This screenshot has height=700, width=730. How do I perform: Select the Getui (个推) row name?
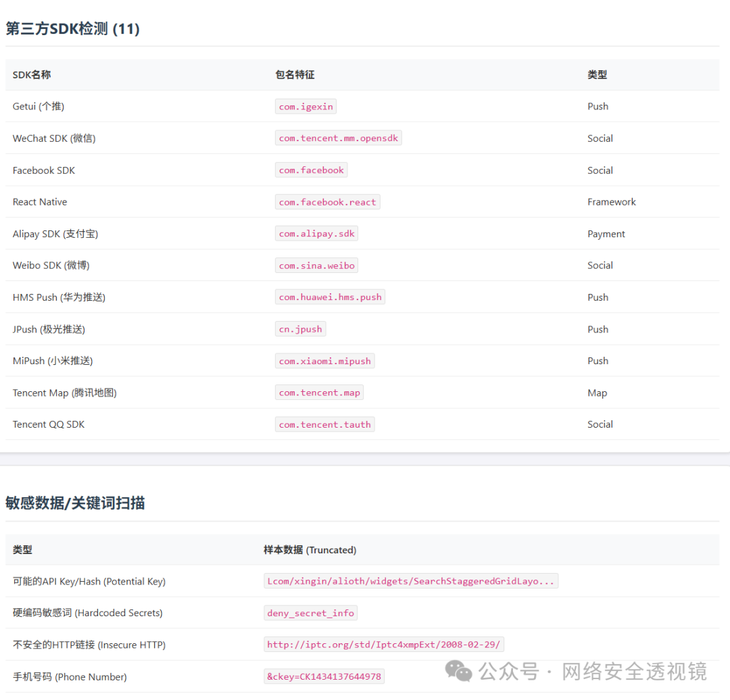coord(38,107)
